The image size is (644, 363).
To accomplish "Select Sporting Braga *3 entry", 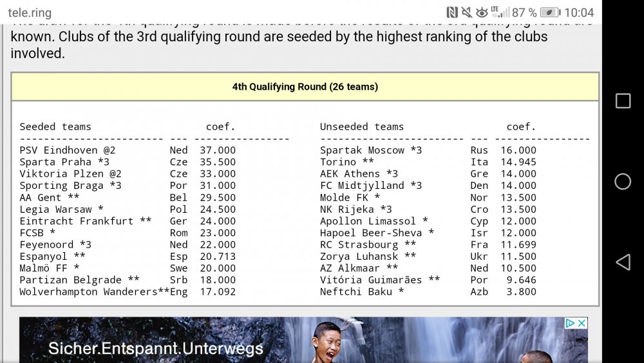I will point(71,186).
